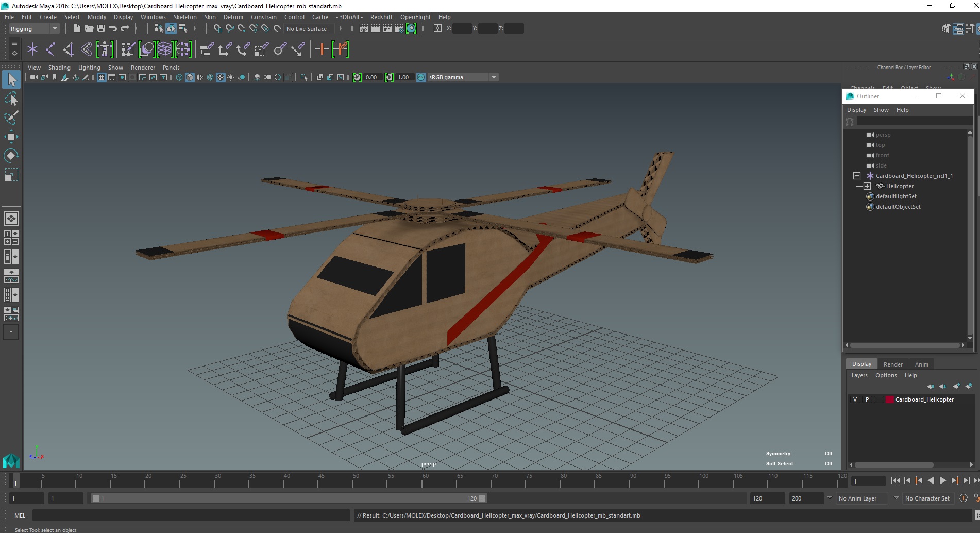Switch to the Render layer tab
980x533 pixels.
tap(893, 364)
